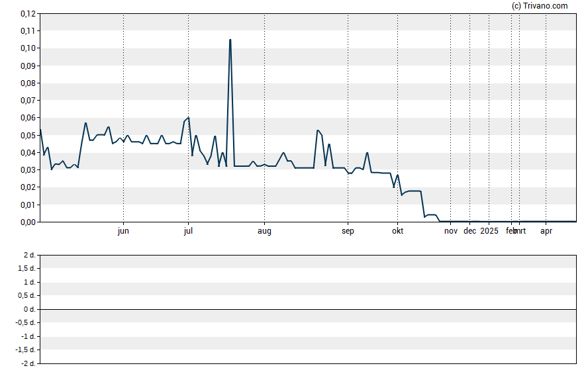Click the 0,12 price axis label
The image size is (588, 374).
tap(28, 14)
